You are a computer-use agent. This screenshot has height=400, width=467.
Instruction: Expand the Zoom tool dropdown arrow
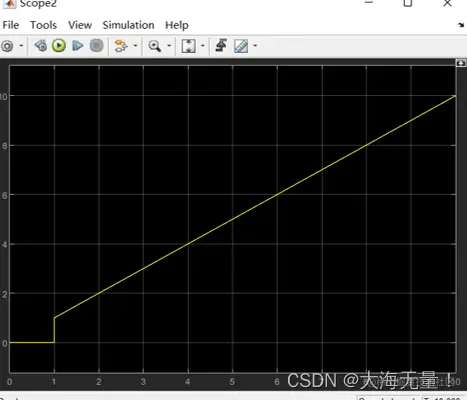click(x=169, y=46)
